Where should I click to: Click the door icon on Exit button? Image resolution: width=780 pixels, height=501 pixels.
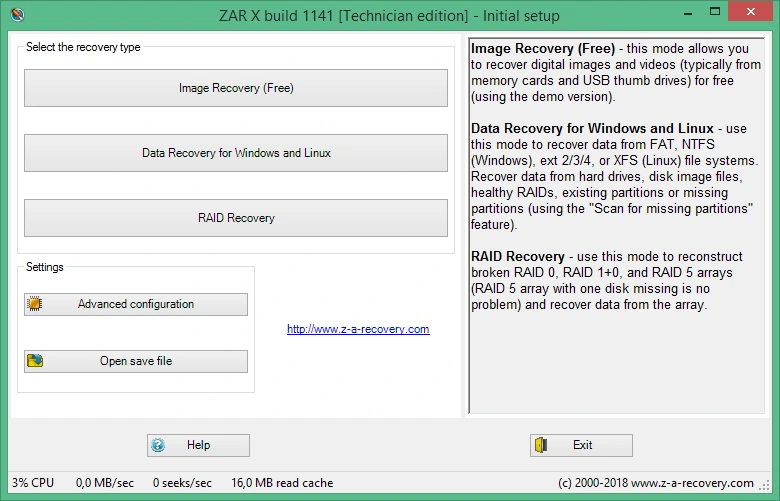(541, 445)
